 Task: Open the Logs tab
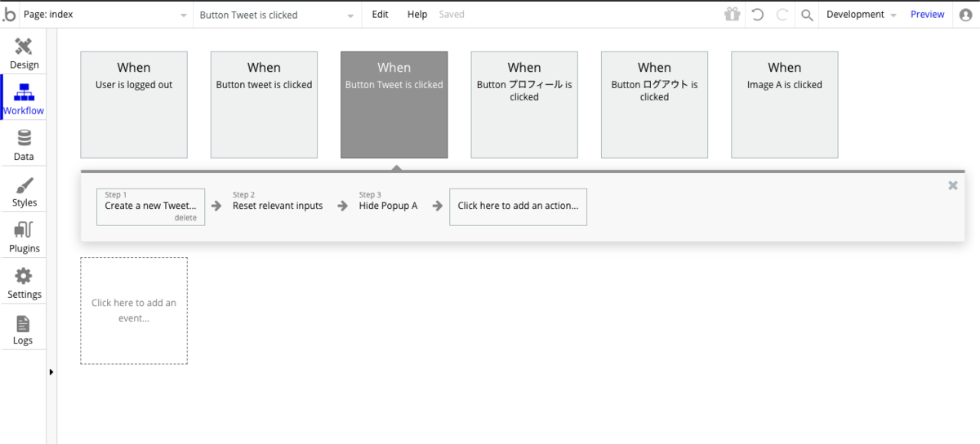point(24,330)
